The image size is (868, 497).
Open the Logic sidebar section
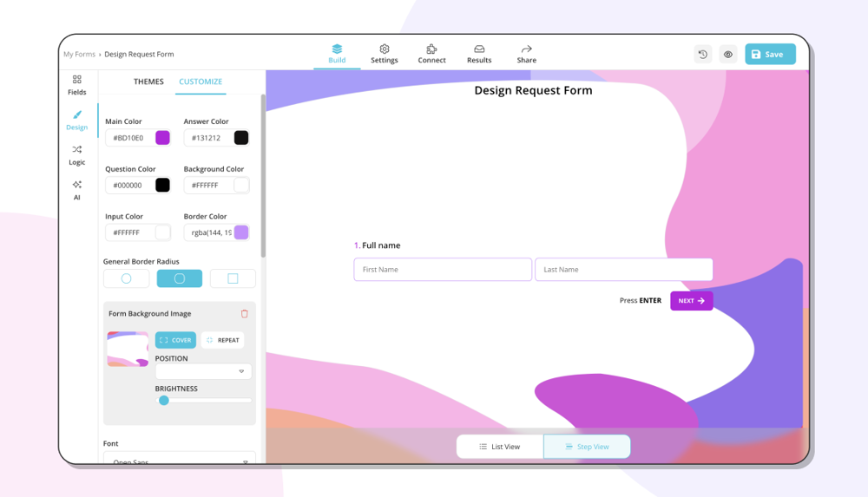point(77,155)
